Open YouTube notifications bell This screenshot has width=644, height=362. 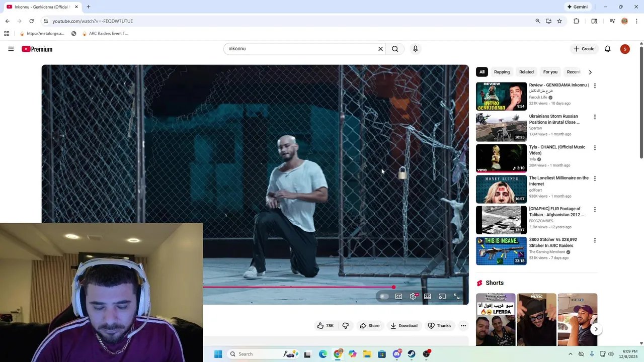[x=607, y=49]
